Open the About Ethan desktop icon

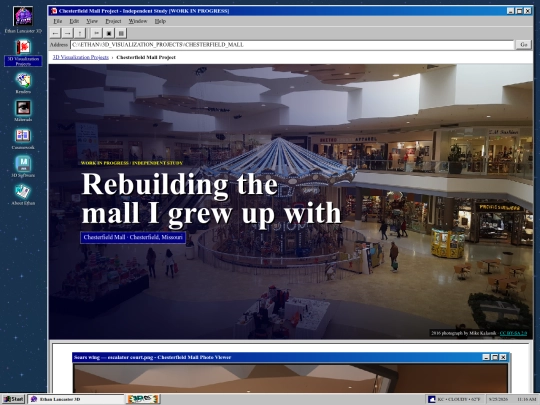pyautogui.click(x=23, y=195)
